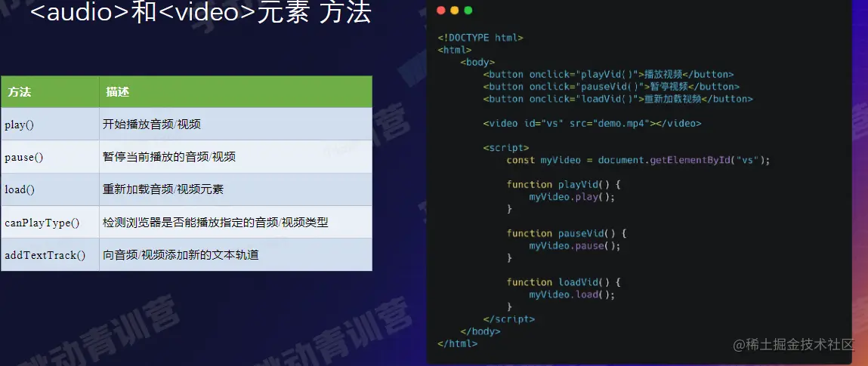
Task: Click the "function pauseVid() {" line
Action: click(x=567, y=233)
